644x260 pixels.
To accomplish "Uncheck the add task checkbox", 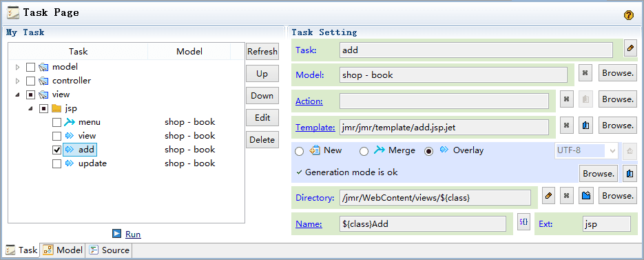I will pos(57,150).
